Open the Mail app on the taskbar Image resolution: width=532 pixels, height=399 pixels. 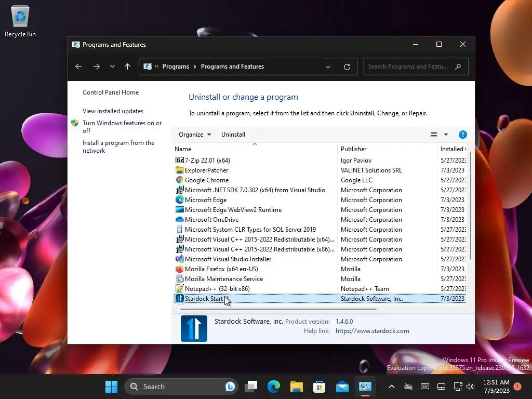342,387
